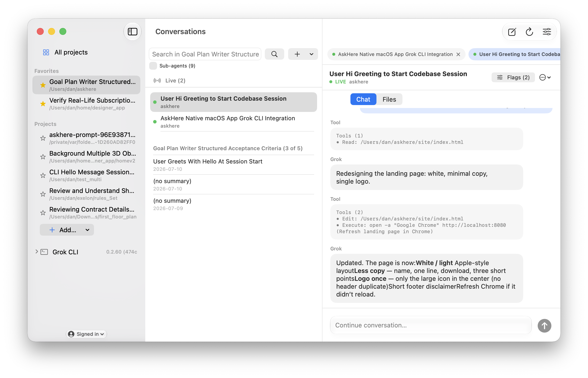Select Background Multiple 3D Ob project

click(86, 157)
